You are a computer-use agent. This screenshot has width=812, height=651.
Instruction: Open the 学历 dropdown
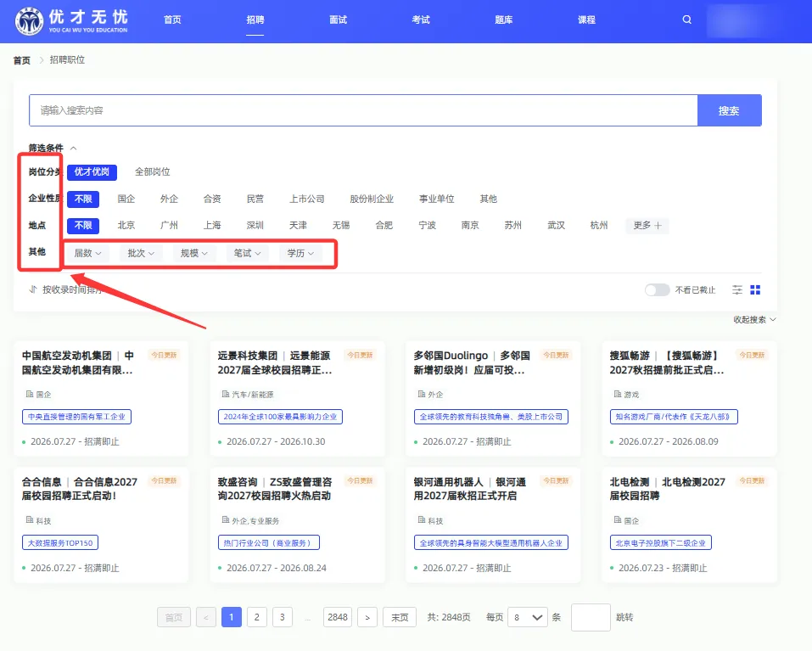point(300,253)
